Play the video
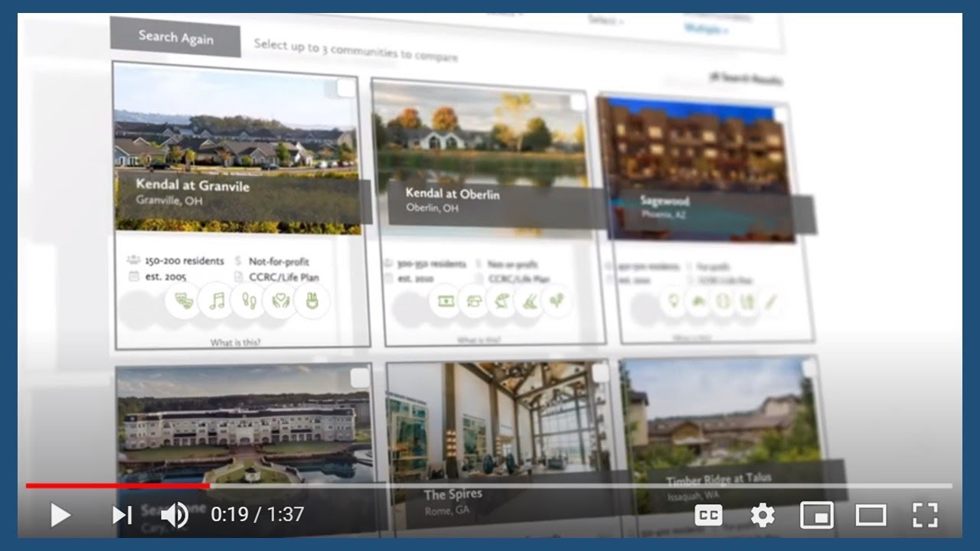Screen dimensions: 980x551 pos(60,514)
